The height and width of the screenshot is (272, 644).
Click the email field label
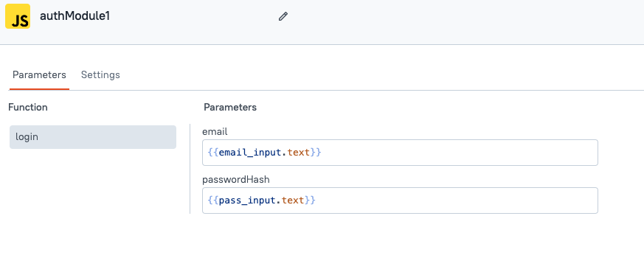pyautogui.click(x=215, y=132)
